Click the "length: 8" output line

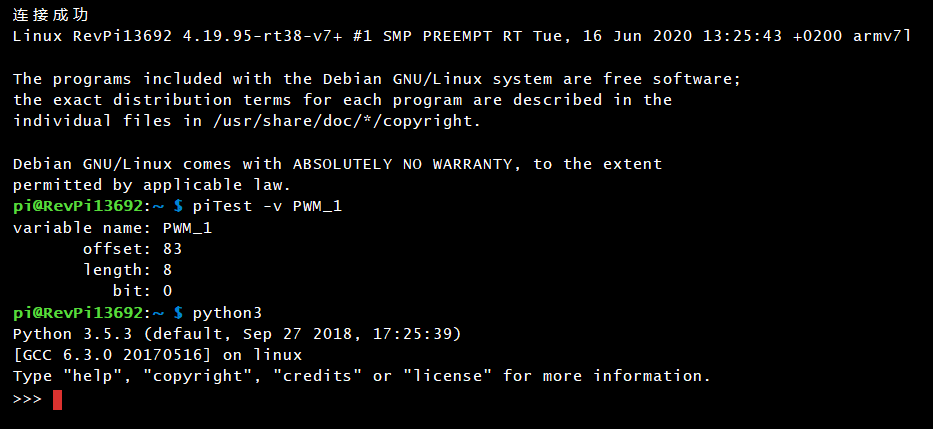tap(132, 270)
